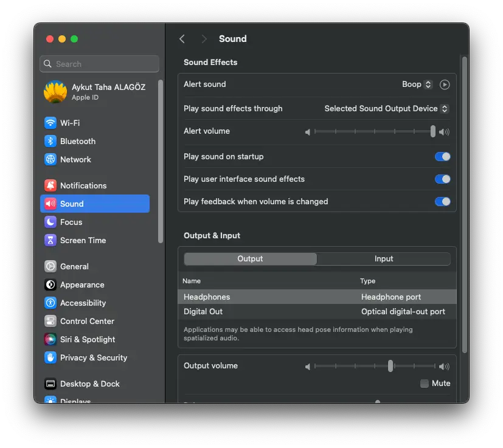The image size is (503, 448).
Task: Switch to the Input tab
Action: click(384, 258)
